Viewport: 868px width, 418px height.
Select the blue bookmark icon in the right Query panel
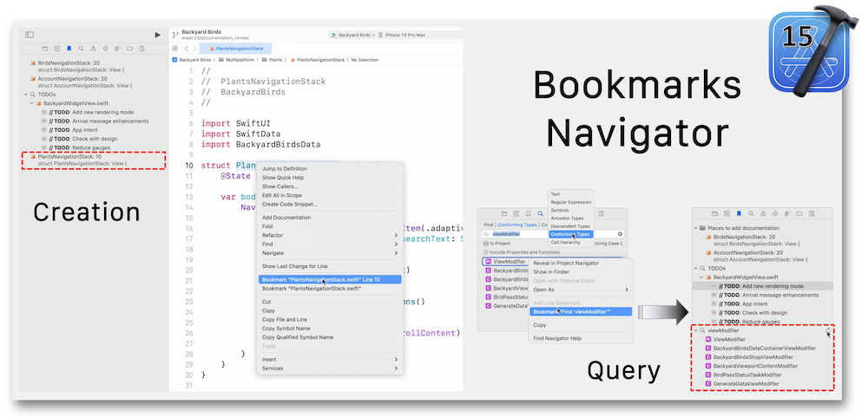click(739, 213)
